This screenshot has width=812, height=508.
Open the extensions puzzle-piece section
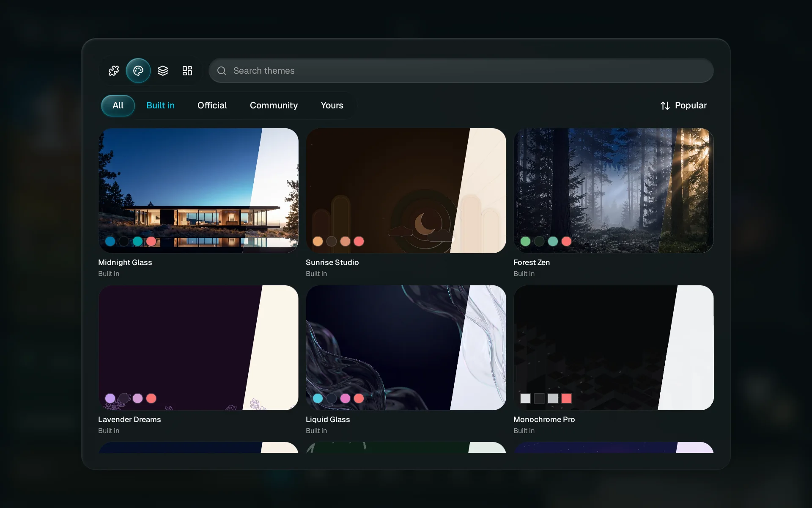[x=114, y=71]
